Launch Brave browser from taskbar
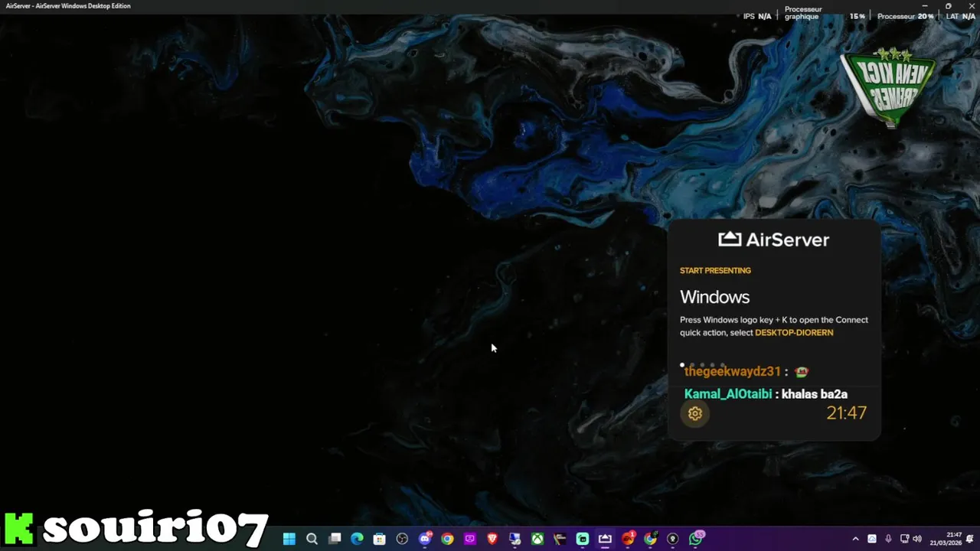 coord(492,540)
